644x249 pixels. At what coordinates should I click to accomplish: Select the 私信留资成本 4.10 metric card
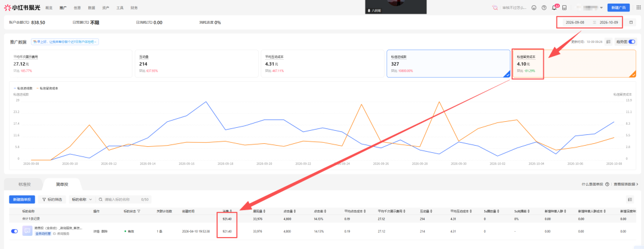(x=574, y=63)
